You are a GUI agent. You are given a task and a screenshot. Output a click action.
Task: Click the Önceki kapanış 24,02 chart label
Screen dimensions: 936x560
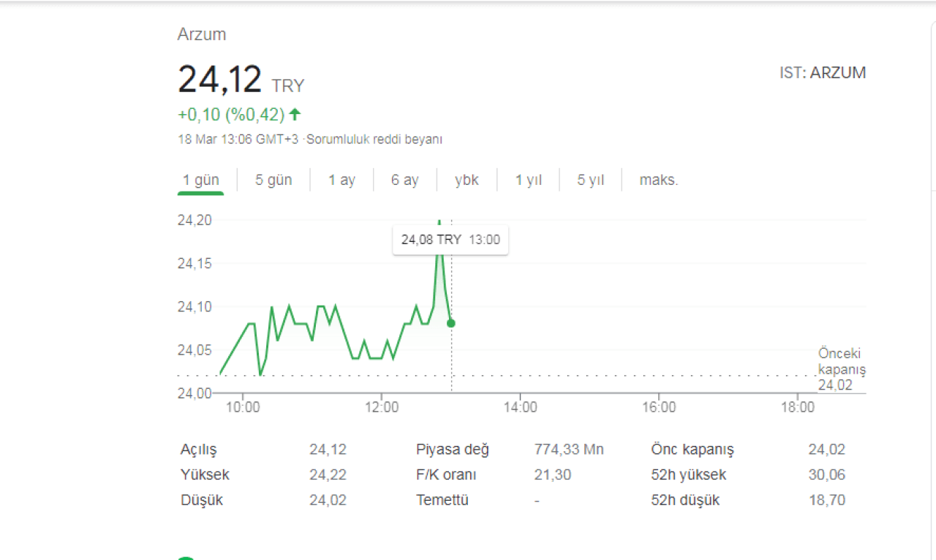click(842, 369)
